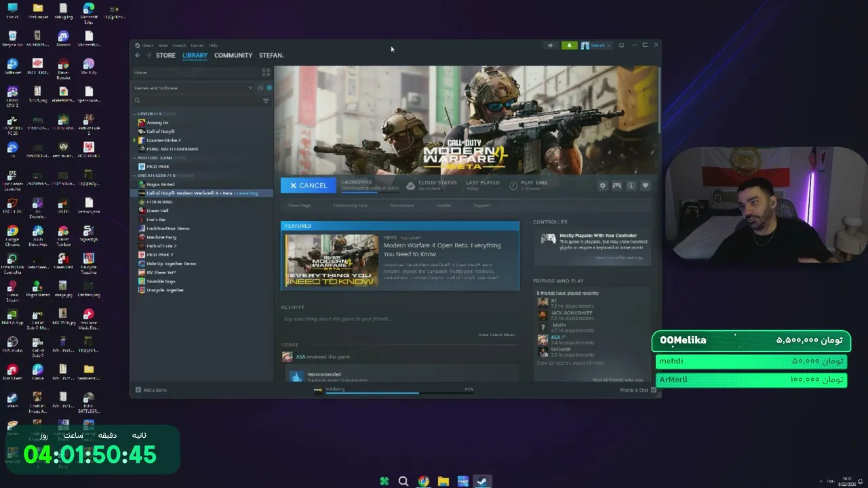The width and height of the screenshot is (868, 488).
Task: Open the Help menu
Action: (213, 45)
